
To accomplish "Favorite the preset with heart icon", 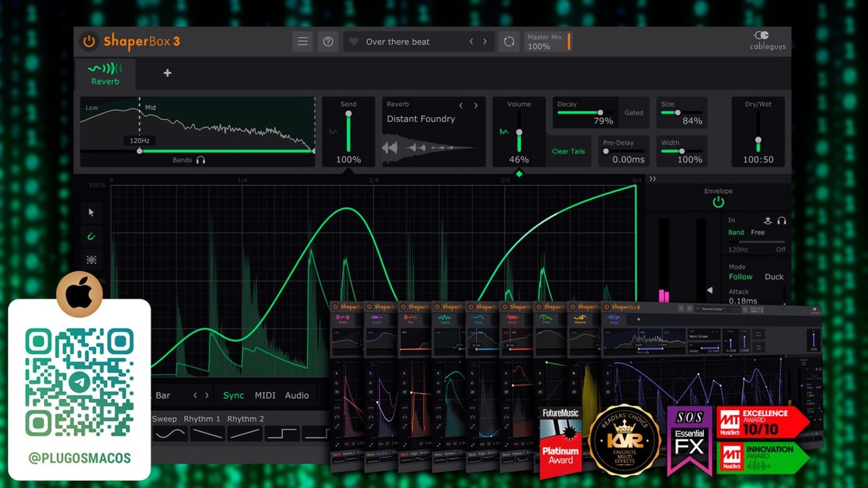I will pos(354,42).
